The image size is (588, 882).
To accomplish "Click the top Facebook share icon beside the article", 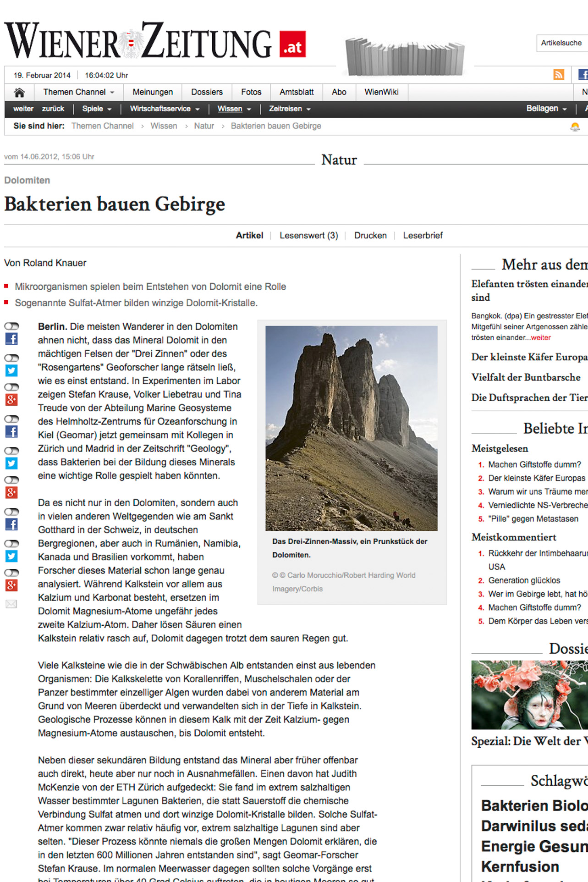I will [x=11, y=339].
